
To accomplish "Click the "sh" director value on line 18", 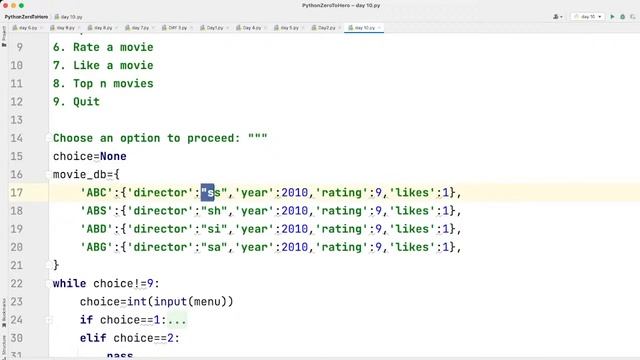I will tap(214, 211).
